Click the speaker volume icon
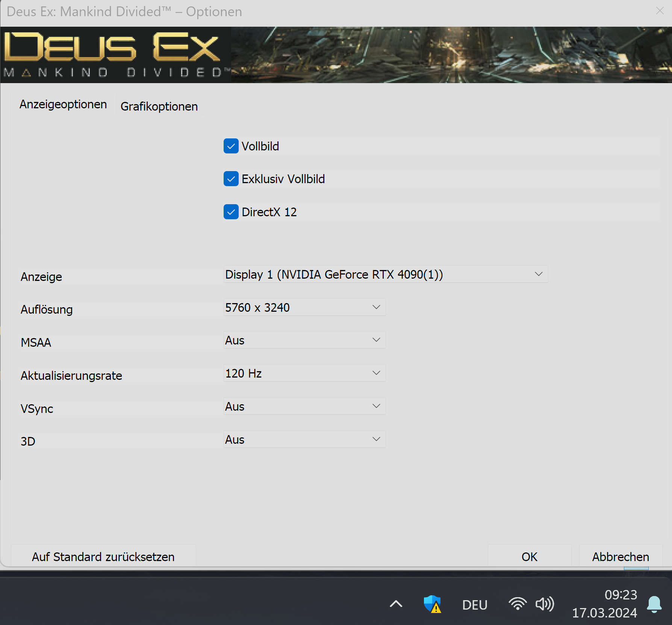Screen dimensions: 672x625 tap(545, 604)
